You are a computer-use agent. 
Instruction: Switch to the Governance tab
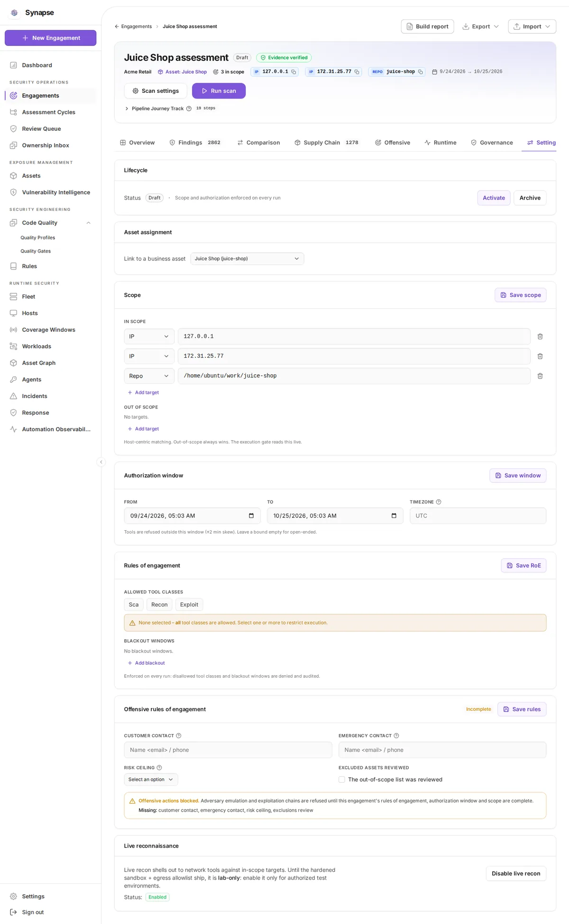click(x=492, y=143)
